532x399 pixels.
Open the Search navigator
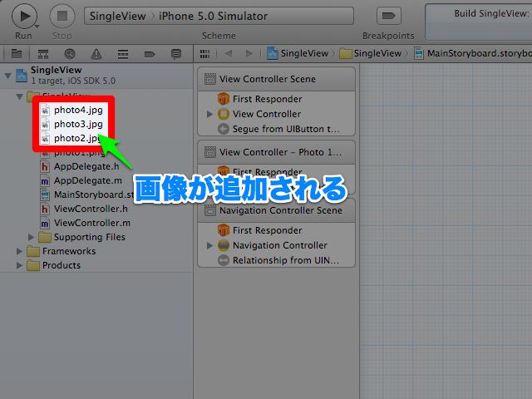[70, 53]
